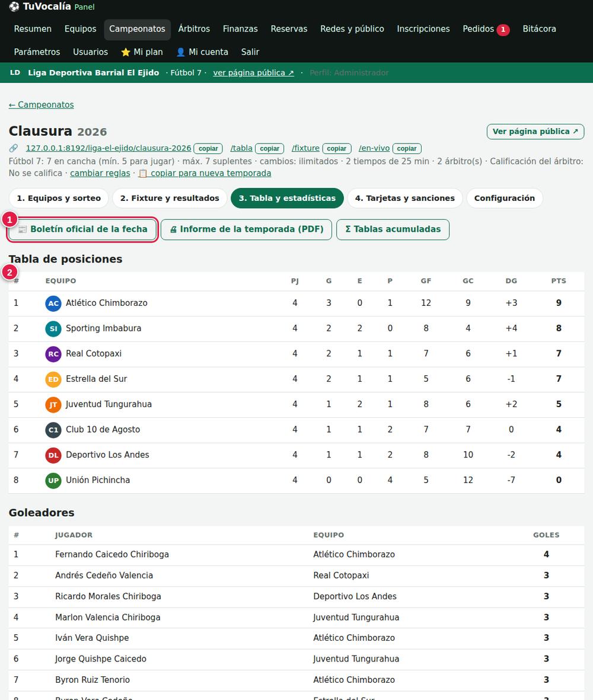Open the Finanzas section

(x=240, y=29)
